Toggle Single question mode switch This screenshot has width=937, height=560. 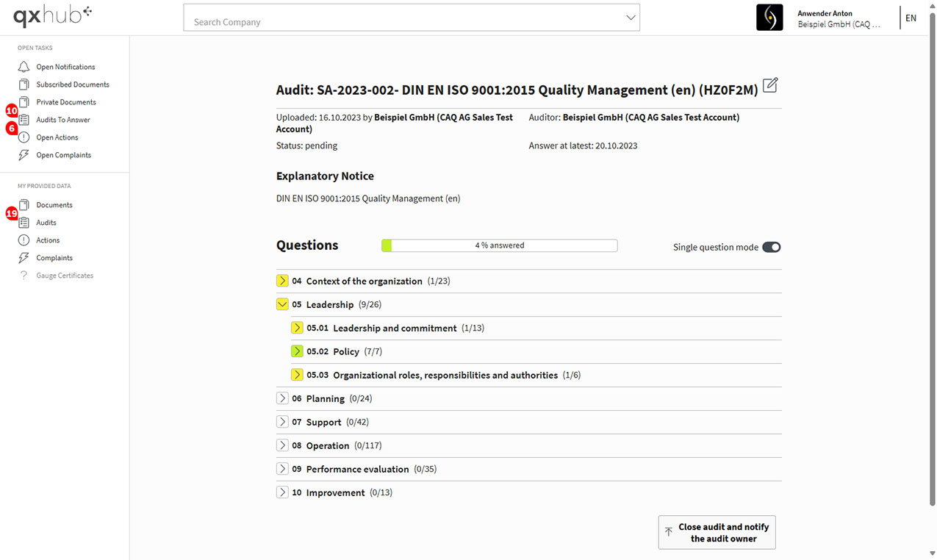tap(771, 247)
